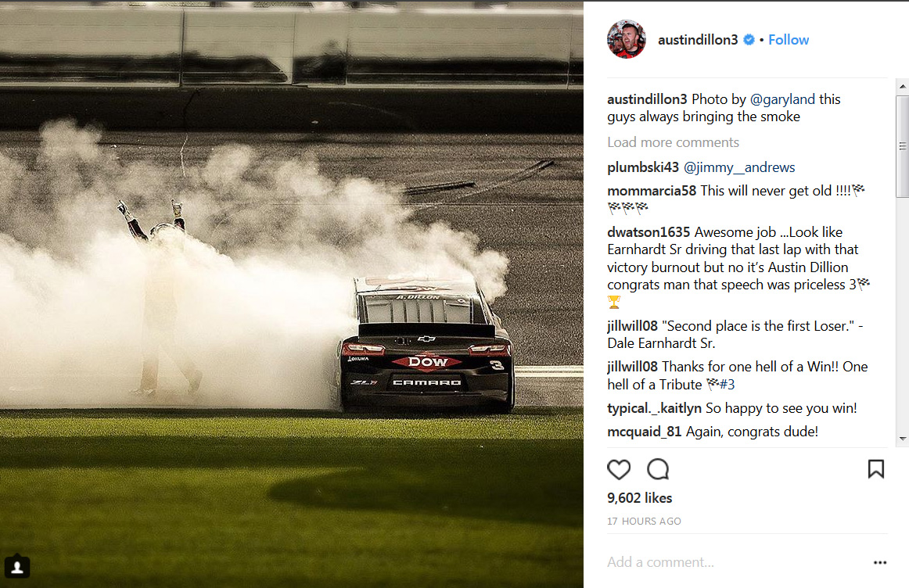This screenshot has height=588, width=909.
Task: Open the three-dot more options menu
Action: coord(880,562)
